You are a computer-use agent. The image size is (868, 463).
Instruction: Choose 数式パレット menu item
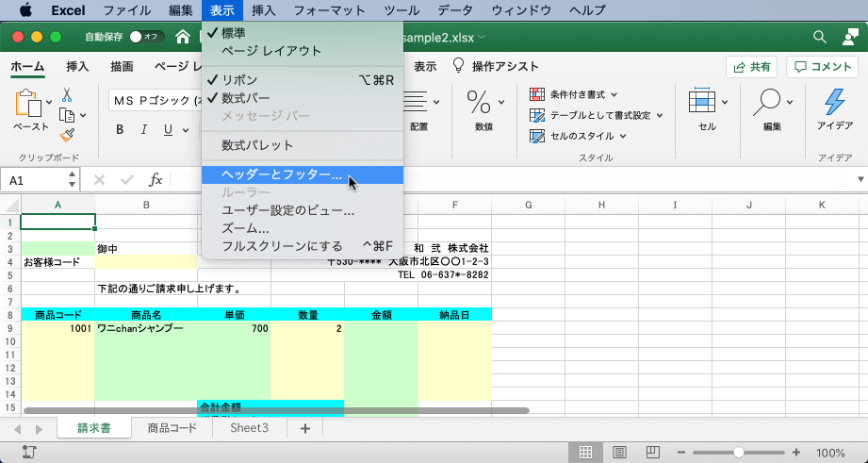(x=303, y=145)
